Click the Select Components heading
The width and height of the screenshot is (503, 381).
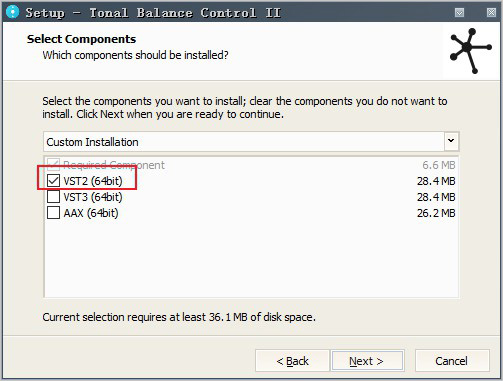(81, 39)
